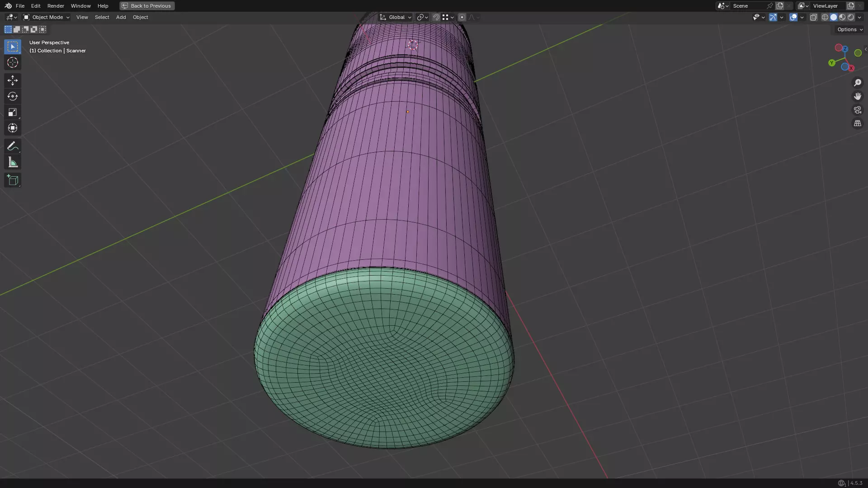Toggle snapping magnet
The width and height of the screenshot is (868, 488).
point(436,17)
